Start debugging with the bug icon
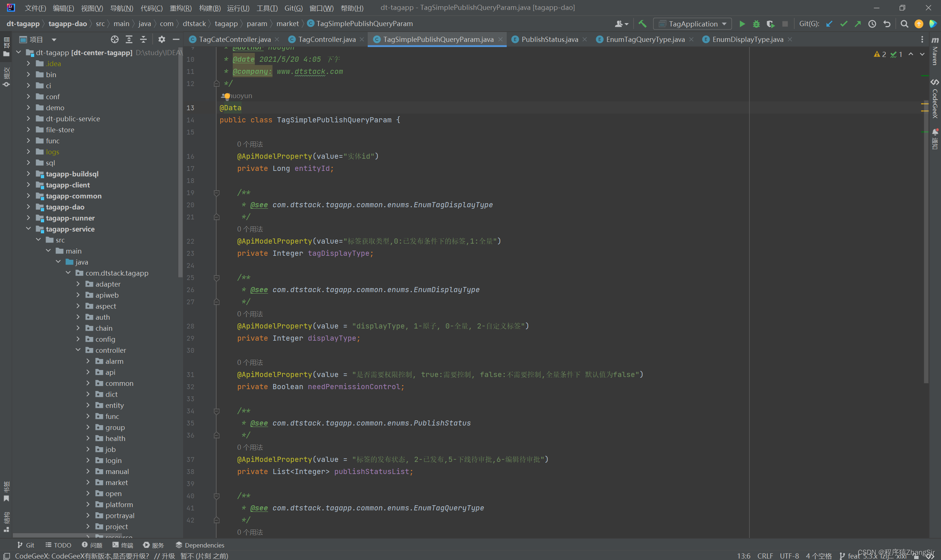The width and height of the screenshot is (941, 560). tap(756, 24)
